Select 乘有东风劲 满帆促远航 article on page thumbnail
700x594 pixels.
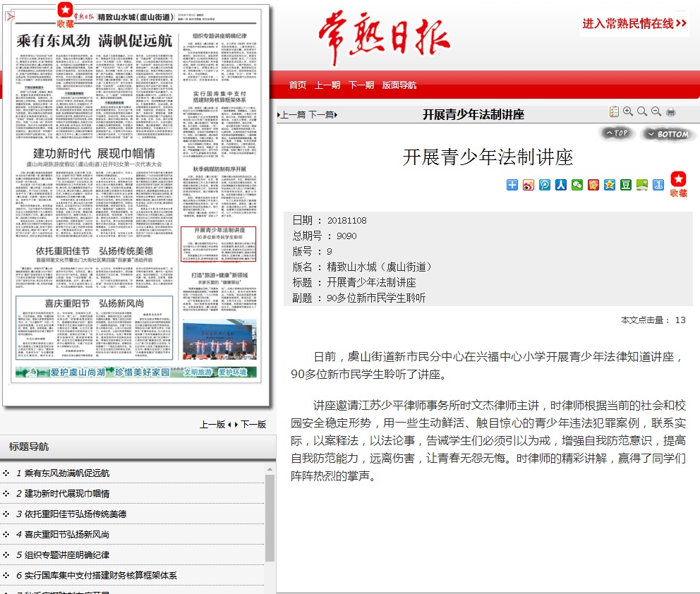[94, 85]
